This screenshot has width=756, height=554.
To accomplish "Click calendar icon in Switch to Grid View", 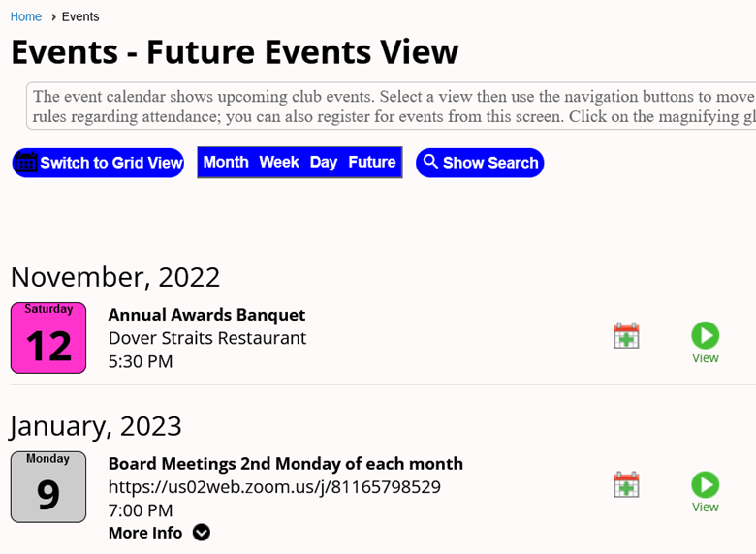I will (26, 162).
